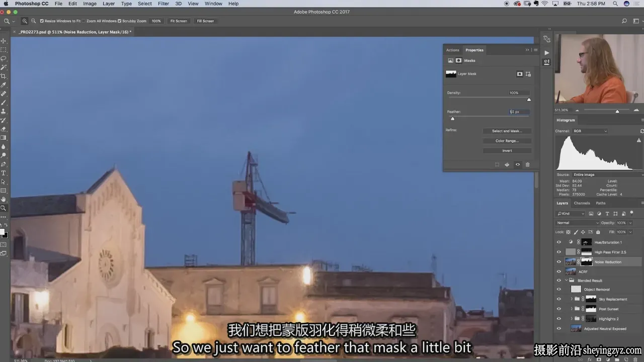
Task: Enable Zoom All Windows checkbox
Action: [84, 21]
